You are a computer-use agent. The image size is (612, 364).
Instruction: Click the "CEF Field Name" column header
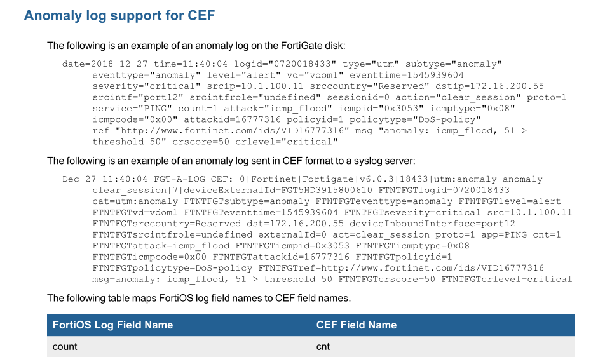tap(356, 325)
